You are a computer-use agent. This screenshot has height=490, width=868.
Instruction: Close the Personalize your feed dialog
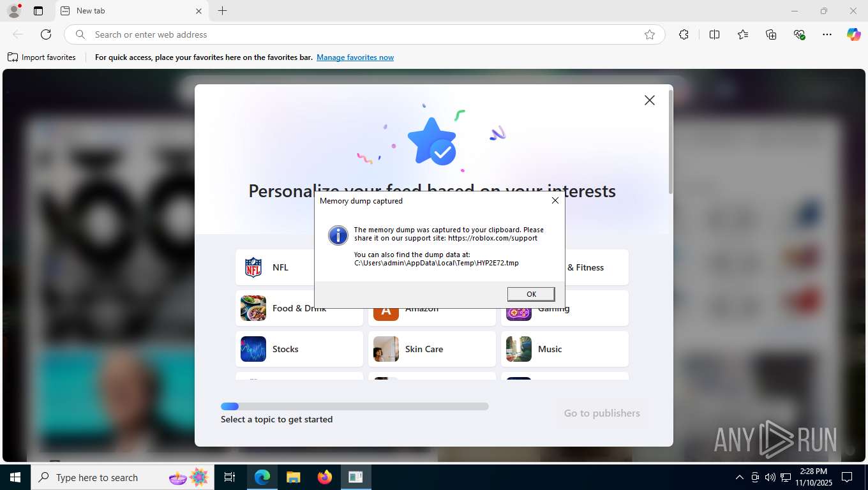click(x=650, y=100)
